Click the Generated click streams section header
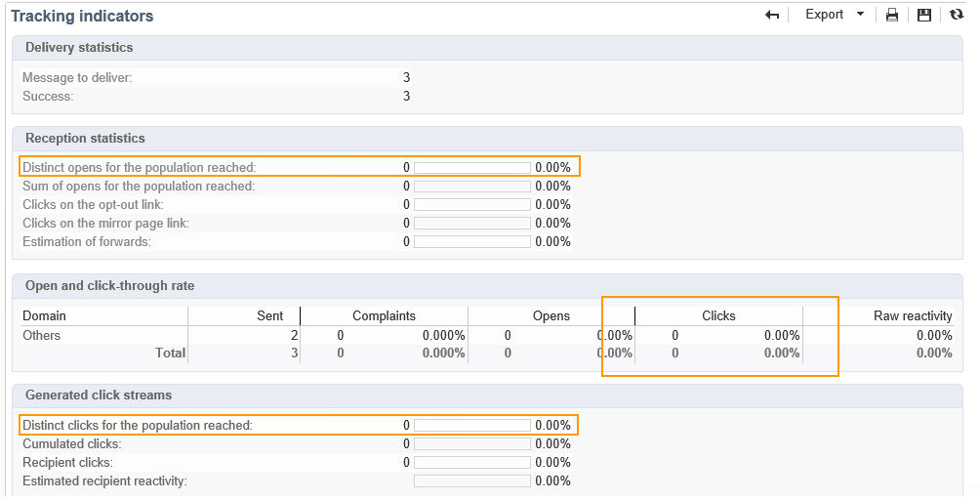 pyautogui.click(x=98, y=396)
